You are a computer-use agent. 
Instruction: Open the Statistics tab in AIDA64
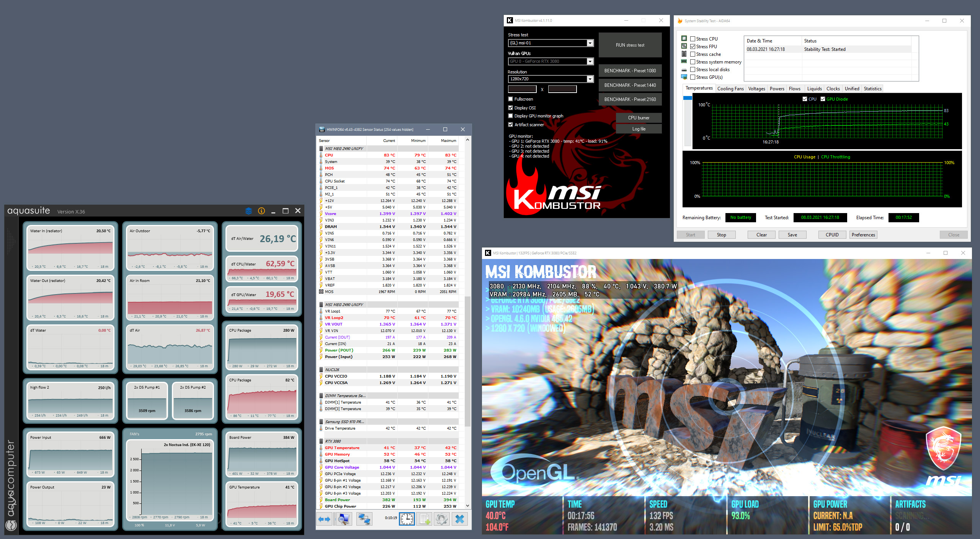pos(872,89)
